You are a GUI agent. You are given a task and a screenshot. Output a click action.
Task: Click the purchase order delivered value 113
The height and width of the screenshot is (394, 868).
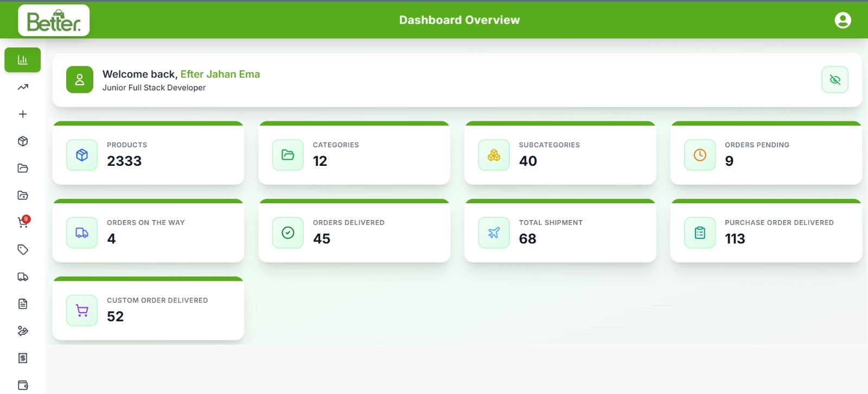[x=735, y=238]
